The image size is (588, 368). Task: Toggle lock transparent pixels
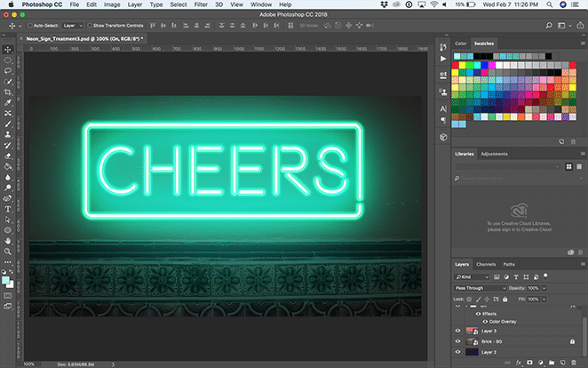[469, 299]
